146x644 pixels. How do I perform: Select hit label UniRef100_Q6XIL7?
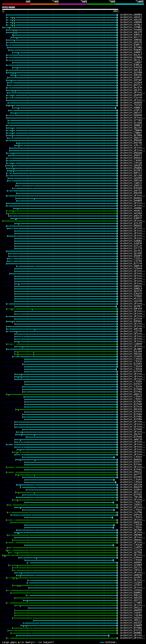point(131,60)
